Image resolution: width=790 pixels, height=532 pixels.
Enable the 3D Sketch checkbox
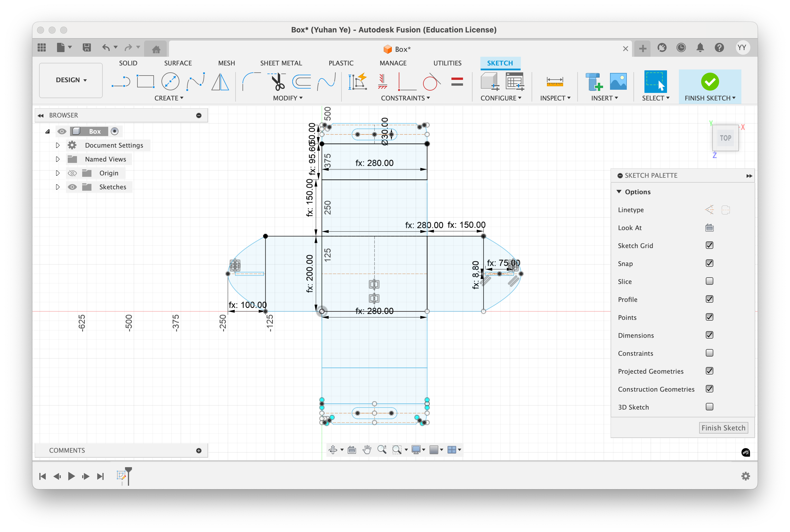pyautogui.click(x=709, y=407)
